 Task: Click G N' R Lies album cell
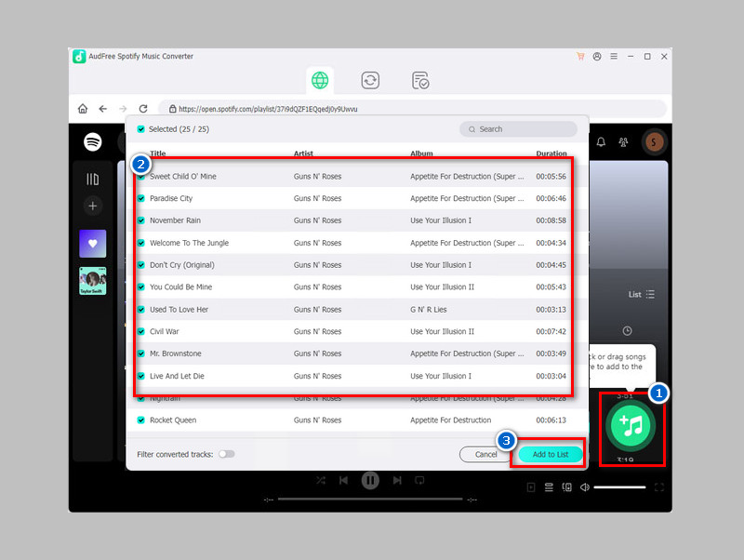(x=429, y=310)
